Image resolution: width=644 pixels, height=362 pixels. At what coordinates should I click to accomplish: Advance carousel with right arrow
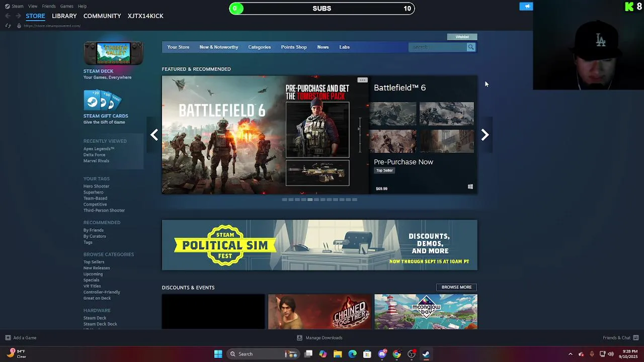pos(485,135)
